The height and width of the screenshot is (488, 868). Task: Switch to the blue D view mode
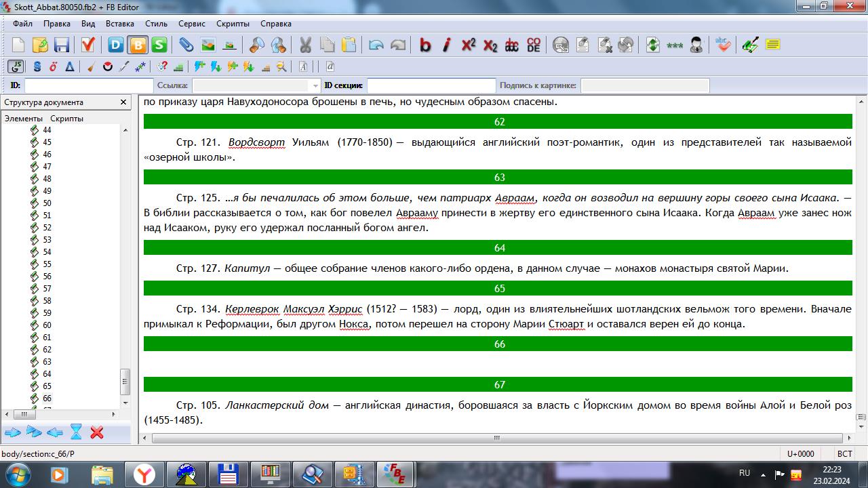coord(116,45)
